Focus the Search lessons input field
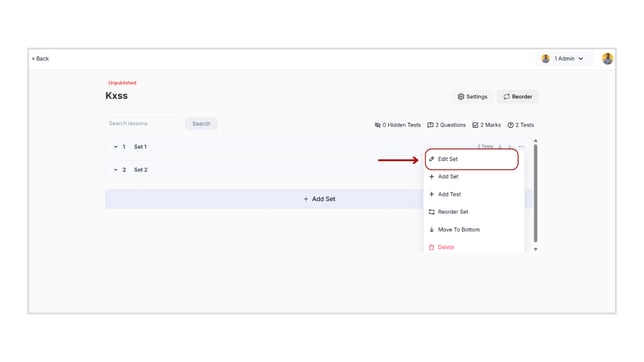 point(144,123)
